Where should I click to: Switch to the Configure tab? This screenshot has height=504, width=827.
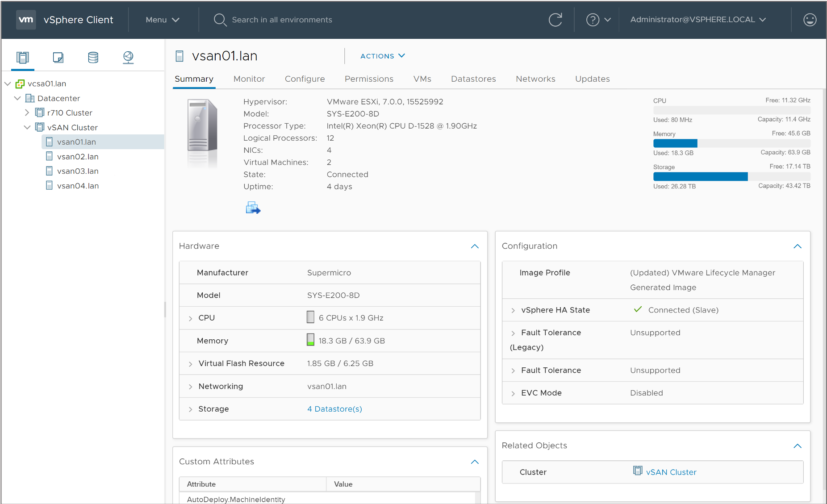coord(305,79)
